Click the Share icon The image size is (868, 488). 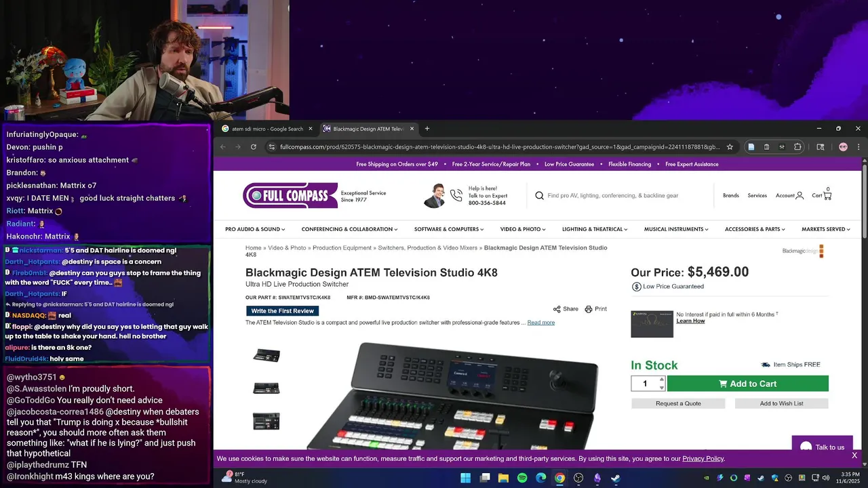point(557,309)
